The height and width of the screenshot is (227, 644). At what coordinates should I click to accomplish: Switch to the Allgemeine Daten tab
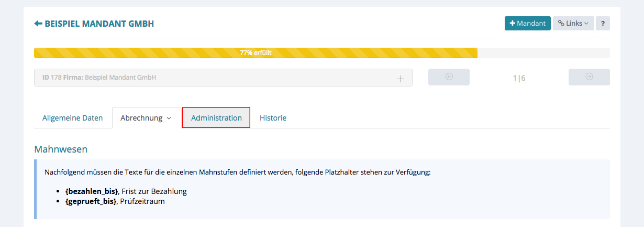[x=73, y=118]
